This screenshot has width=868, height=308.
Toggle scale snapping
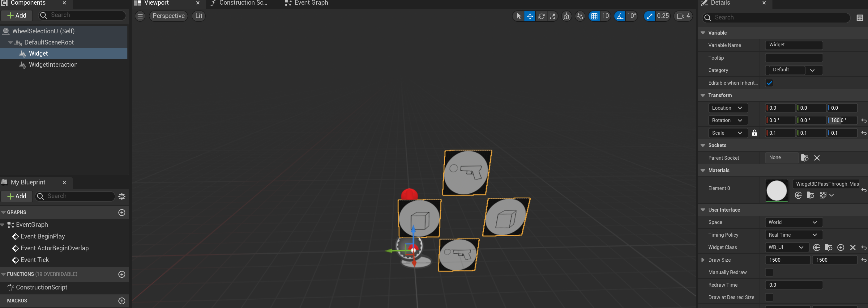(649, 16)
